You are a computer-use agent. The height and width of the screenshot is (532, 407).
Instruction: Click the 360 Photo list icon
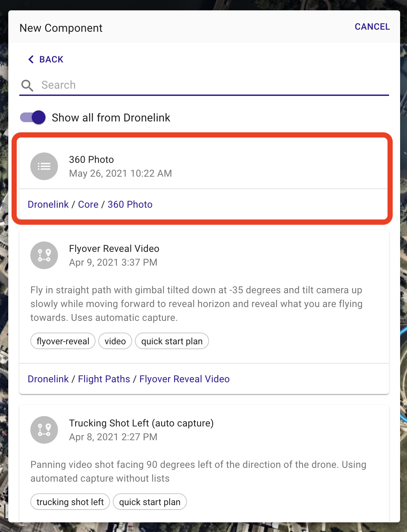pos(44,166)
